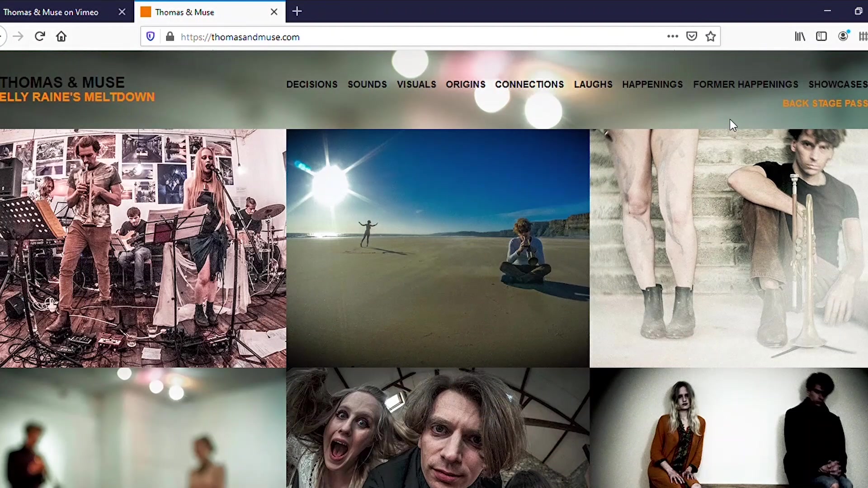868x488 pixels.
Task: Toggle the sidebar view icon
Action: [821, 36]
